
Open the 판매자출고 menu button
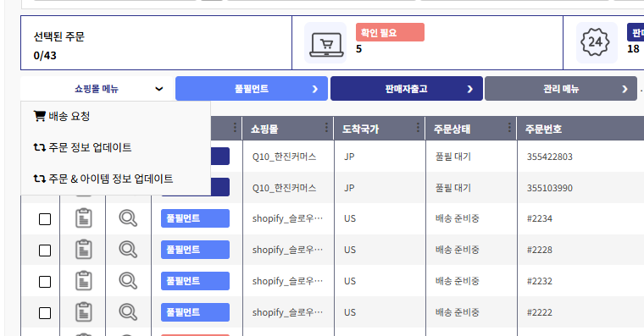click(x=406, y=89)
